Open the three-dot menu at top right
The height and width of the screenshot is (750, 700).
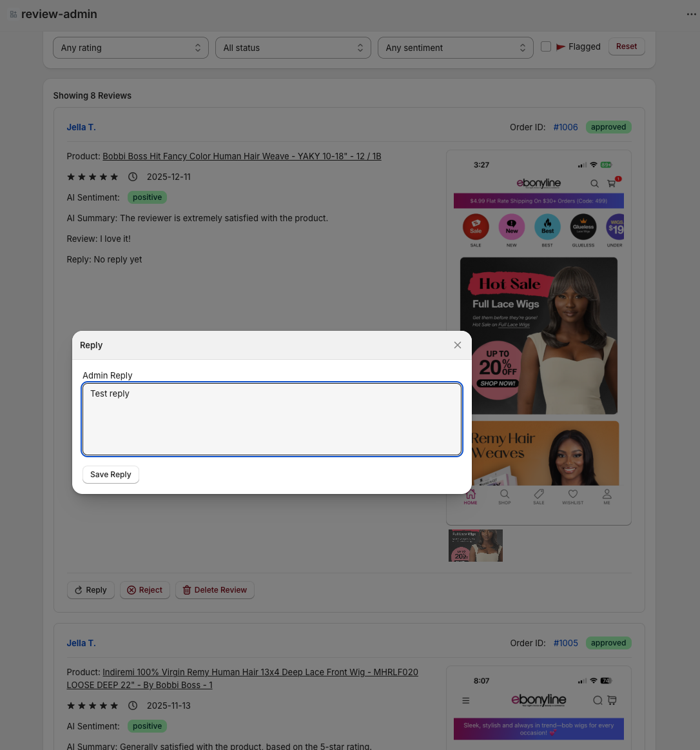(x=691, y=14)
